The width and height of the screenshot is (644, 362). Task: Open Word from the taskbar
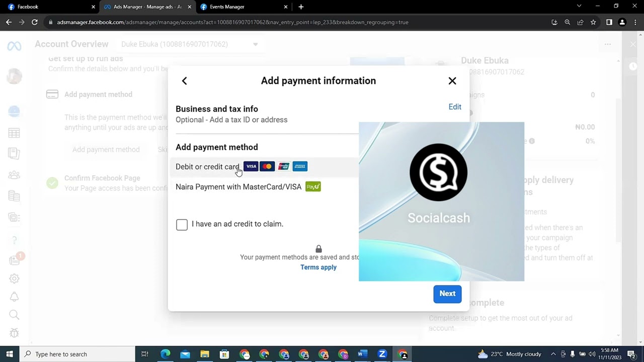pyautogui.click(x=362, y=354)
